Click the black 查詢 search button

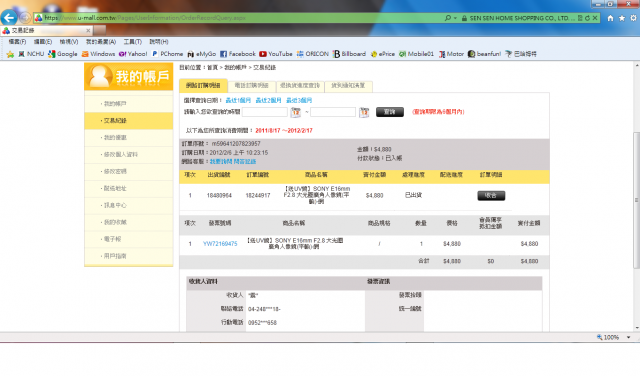click(x=390, y=112)
